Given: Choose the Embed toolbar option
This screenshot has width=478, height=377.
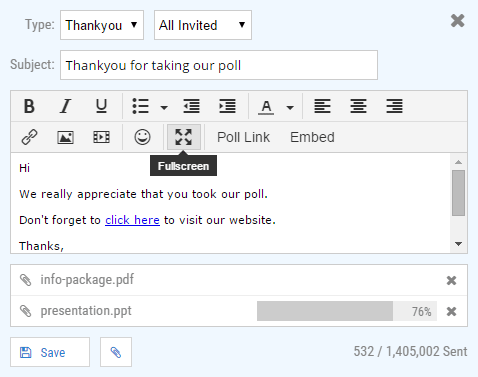Looking at the screenshot, I should tap(312, 137).
